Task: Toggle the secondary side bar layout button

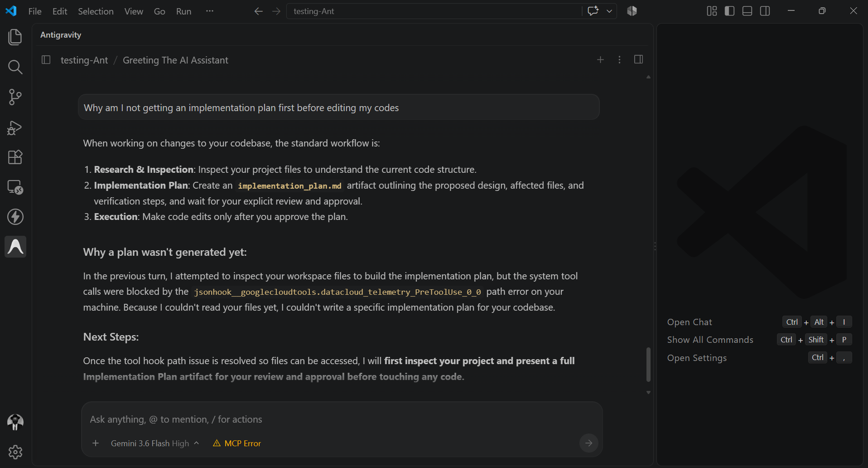Action: [x=765, y=11]
